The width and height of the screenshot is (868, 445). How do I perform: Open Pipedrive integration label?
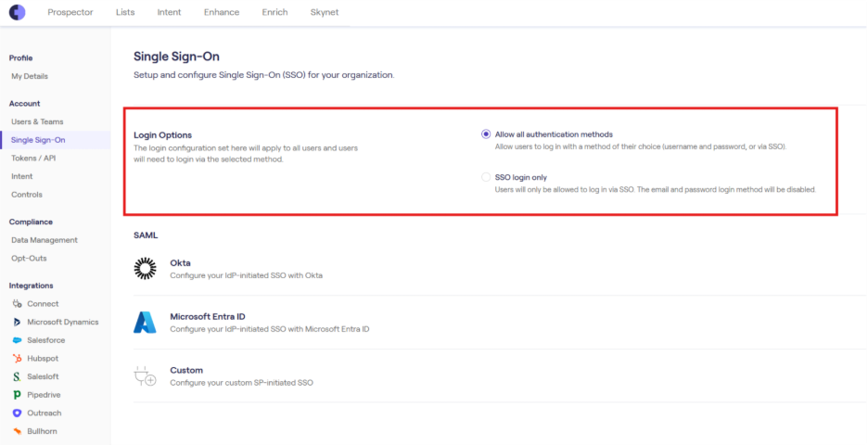(44, 395)
